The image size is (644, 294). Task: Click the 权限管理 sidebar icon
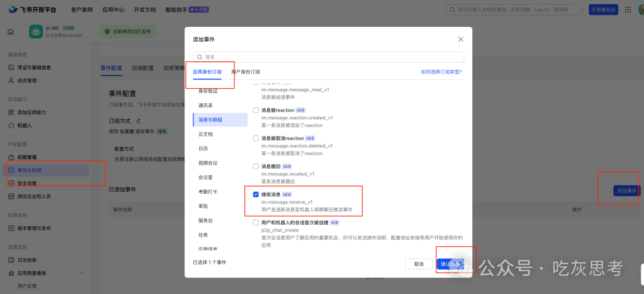point(11,157)
